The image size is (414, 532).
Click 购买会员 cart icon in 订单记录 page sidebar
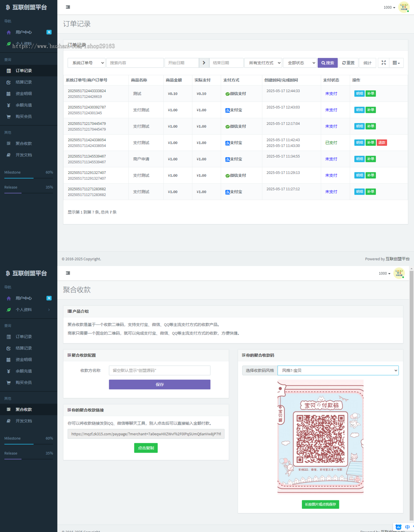click(9, 117)
